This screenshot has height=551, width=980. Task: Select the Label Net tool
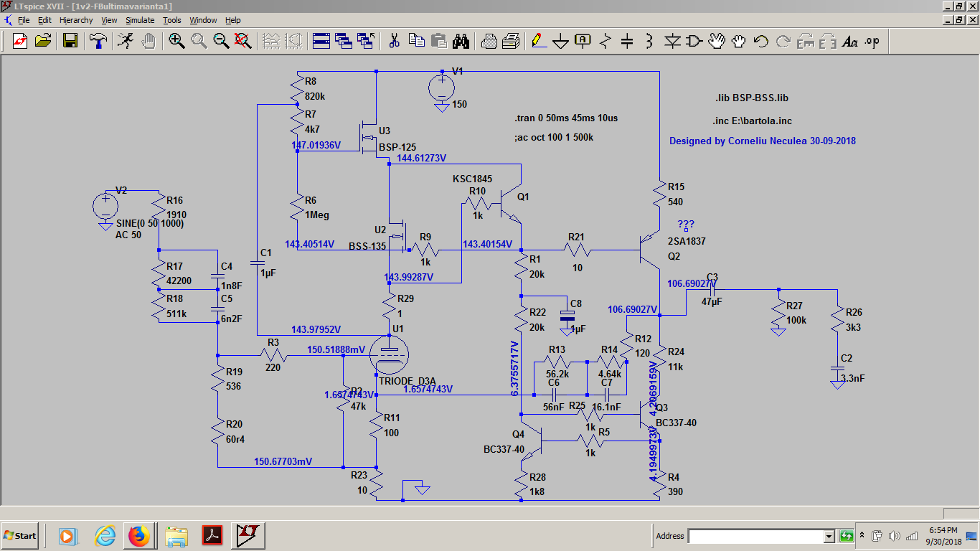click(583, 41)
